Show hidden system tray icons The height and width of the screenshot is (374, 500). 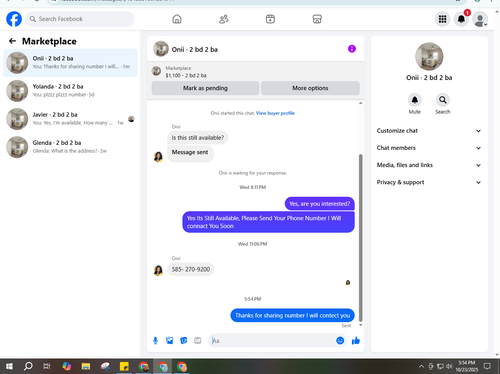point(421,367)
